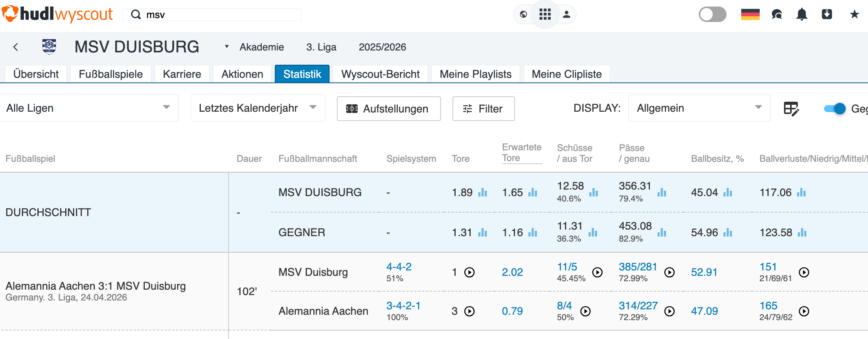Switch to the Fußballspiele tab
868x339 pixels.
click(x=111, y=74)
